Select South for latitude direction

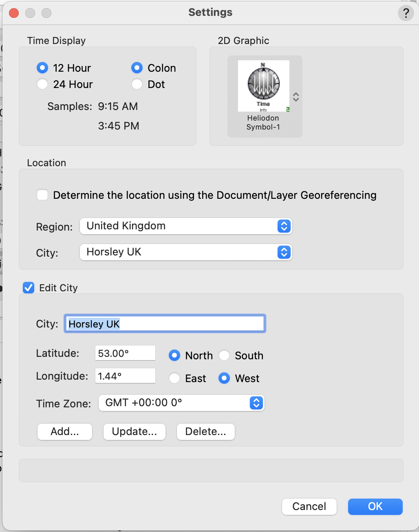click(x=224, y=356)
